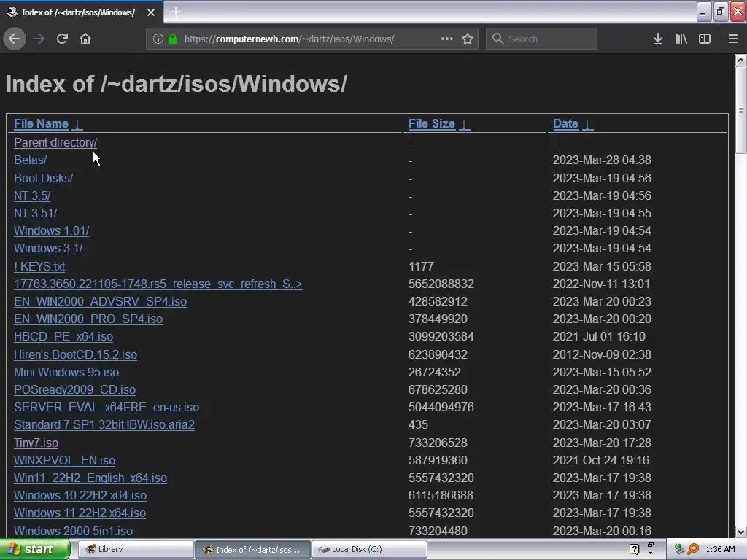Open the Windows Start menu
This screenshot has width=747, height=560.
[x=35, y=550]
